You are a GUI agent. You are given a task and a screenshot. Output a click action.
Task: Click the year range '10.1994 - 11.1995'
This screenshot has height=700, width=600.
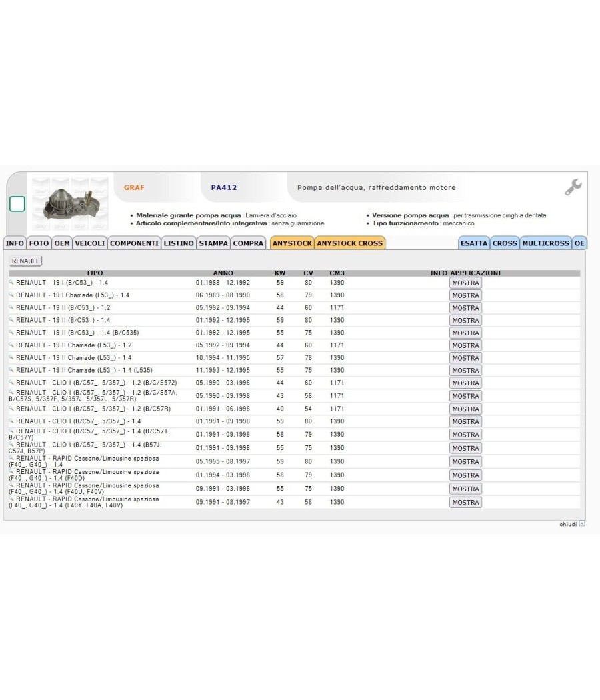(223, 357)
